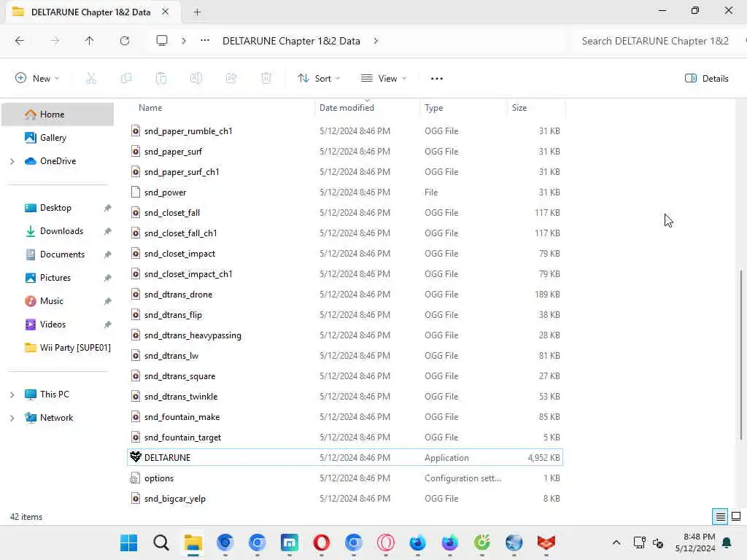747x560 pixels.
Task: Click the Delete trash icon
Action: point(266,79)
